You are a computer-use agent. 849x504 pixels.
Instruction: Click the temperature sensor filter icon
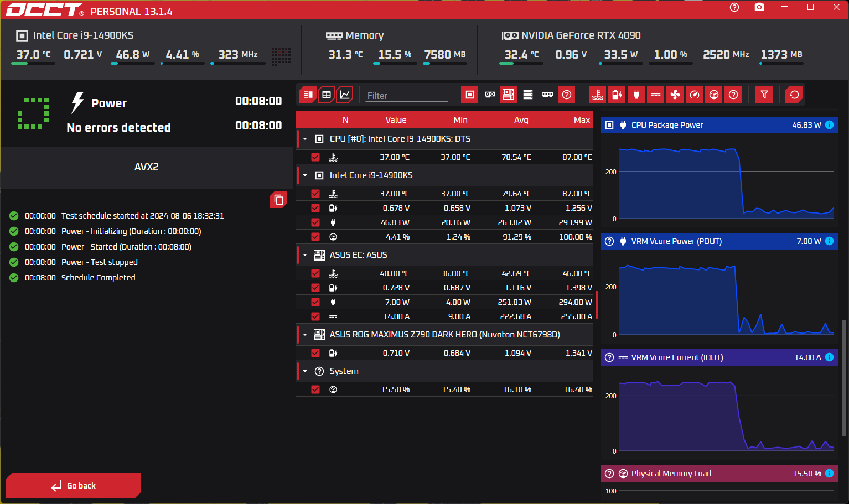pyautogui.click(x=598, y=95)
